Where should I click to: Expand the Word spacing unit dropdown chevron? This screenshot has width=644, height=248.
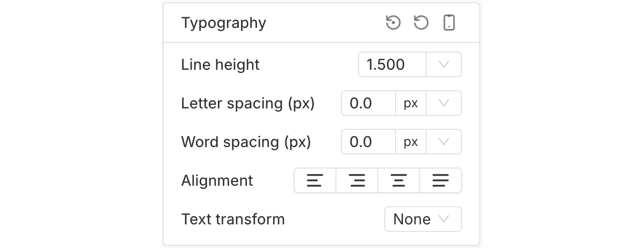(x=444, y=142)
